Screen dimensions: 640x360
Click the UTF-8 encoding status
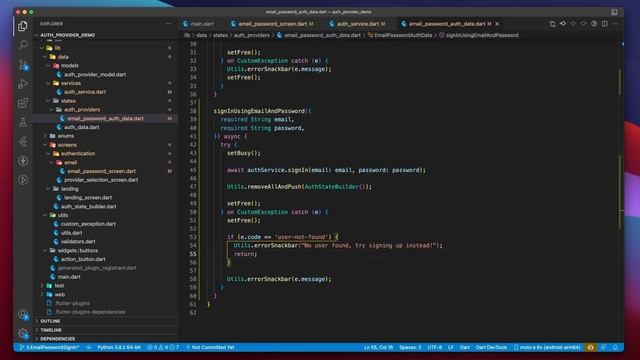click(435, 347)
